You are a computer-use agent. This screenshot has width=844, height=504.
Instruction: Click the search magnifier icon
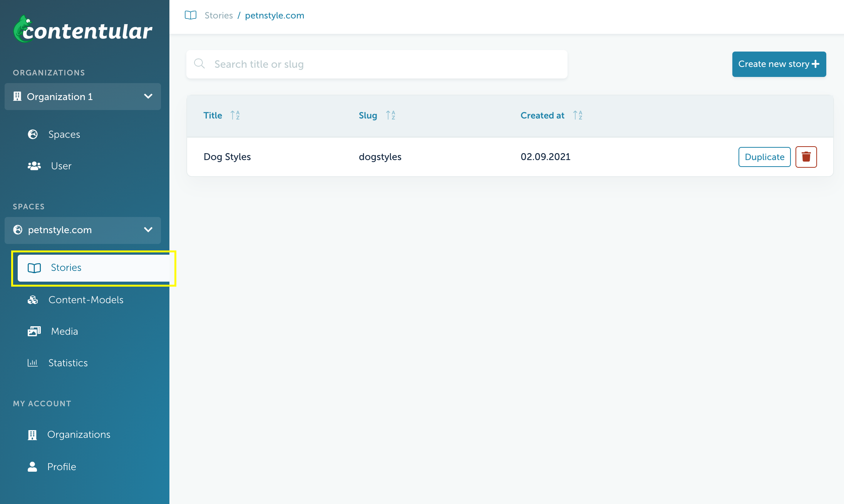[199, 63]
